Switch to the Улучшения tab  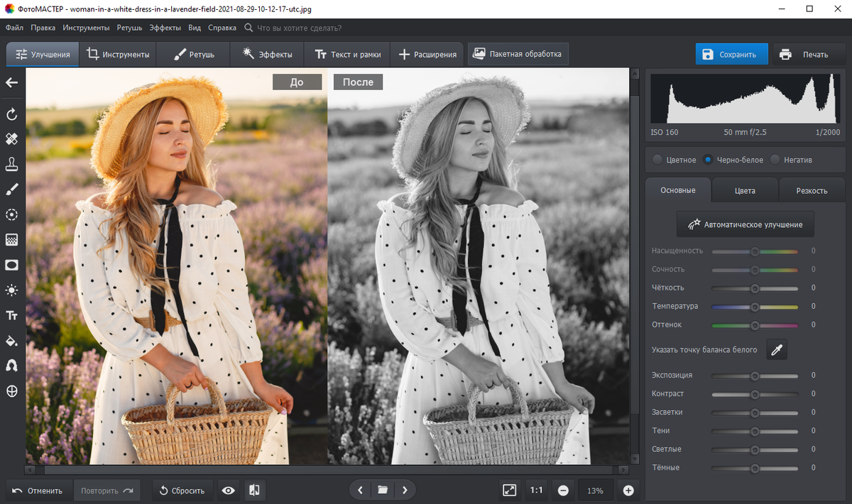pos(43,54)
